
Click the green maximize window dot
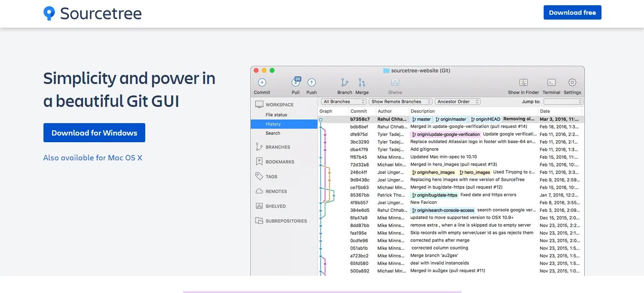(x=272, y=71)
